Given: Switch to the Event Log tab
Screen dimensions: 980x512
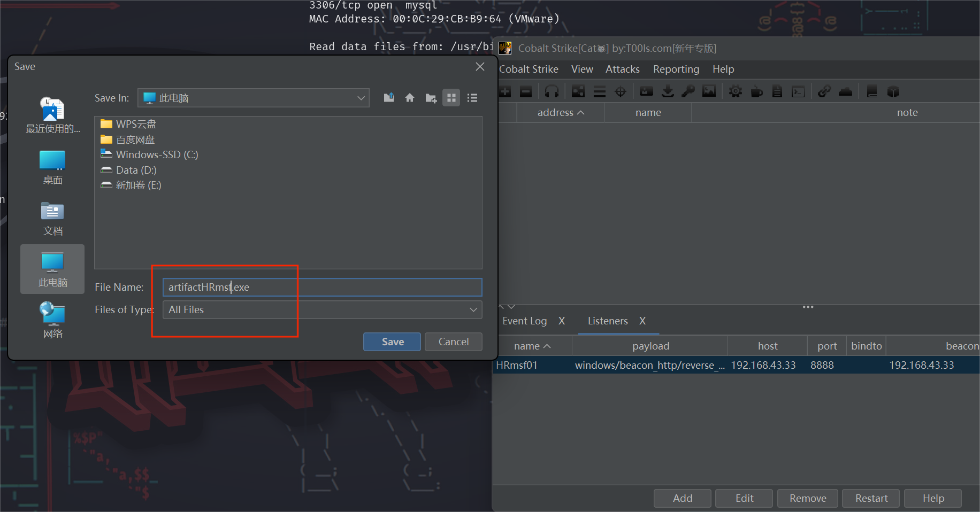Looking at the screenshot, I should point(525,321).
